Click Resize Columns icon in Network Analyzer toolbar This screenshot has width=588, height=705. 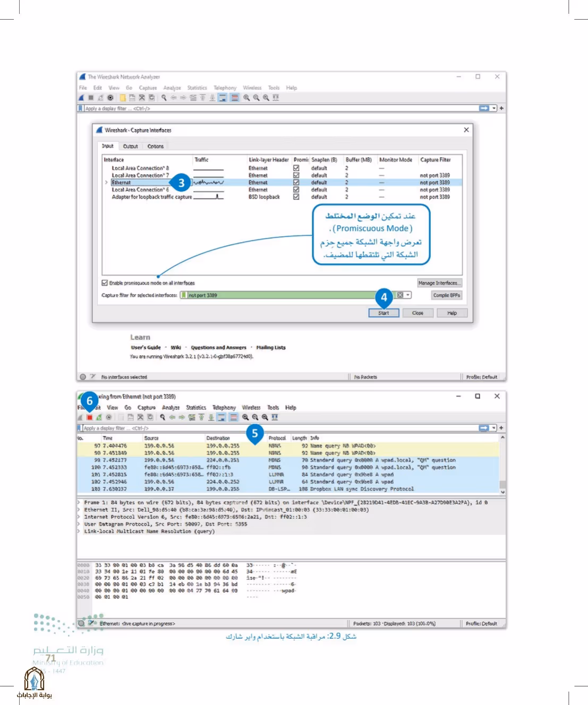pos(275,98)
